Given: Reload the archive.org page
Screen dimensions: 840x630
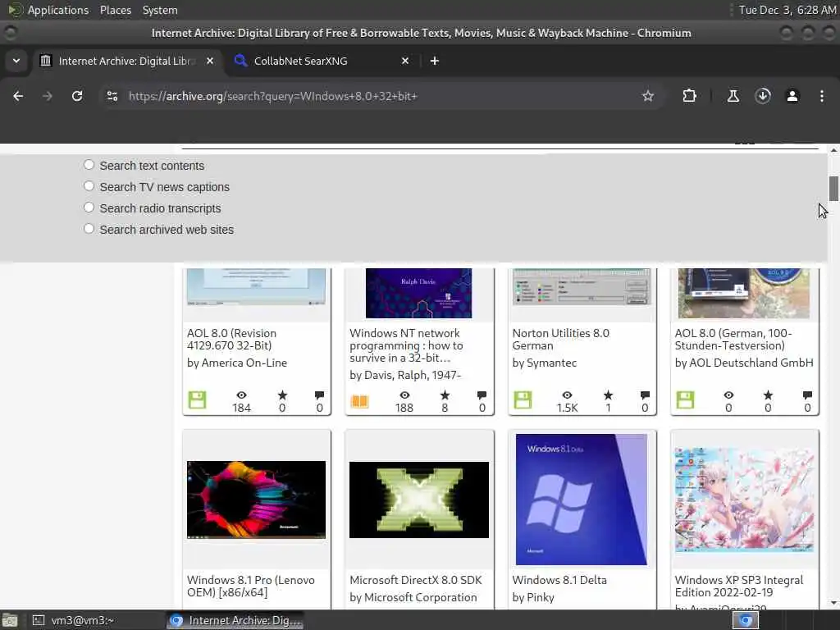Looking at the screenshot, I should pyautogui.click(x=77, y=96).
